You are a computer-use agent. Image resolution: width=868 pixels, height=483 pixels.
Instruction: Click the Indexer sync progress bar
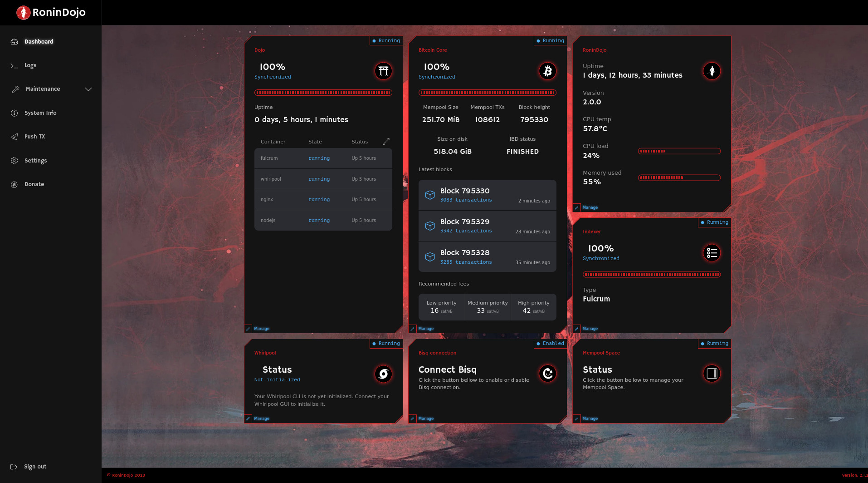[x=652, y=274]
